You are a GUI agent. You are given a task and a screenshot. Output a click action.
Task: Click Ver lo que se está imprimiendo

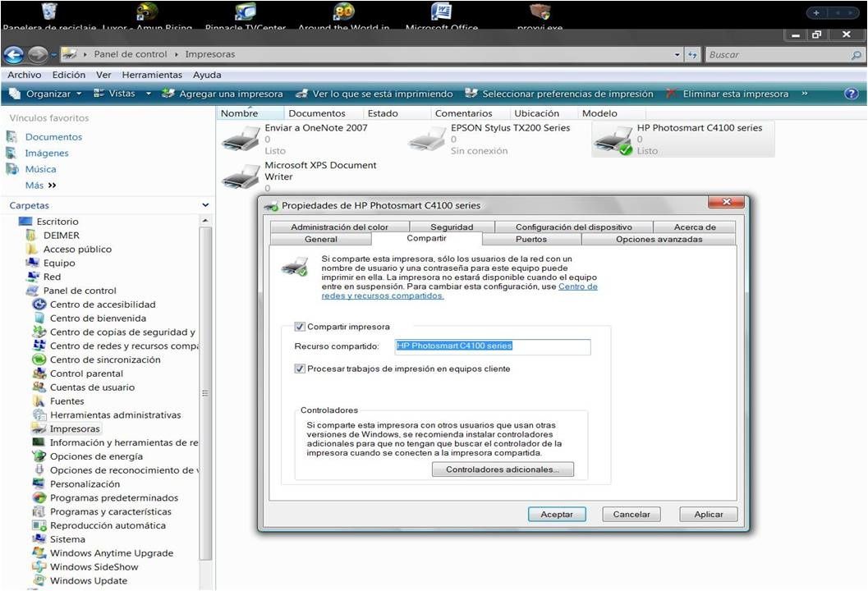[374, 94]
